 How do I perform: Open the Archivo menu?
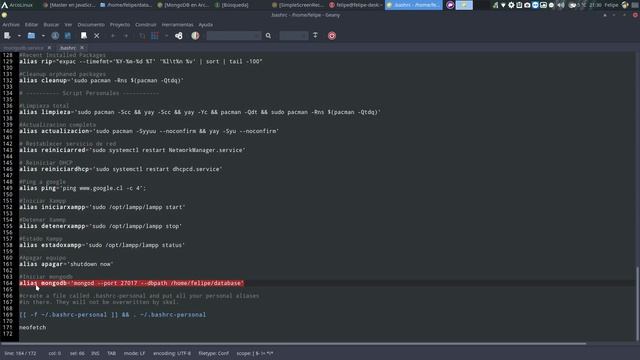[x=11, y=24]
